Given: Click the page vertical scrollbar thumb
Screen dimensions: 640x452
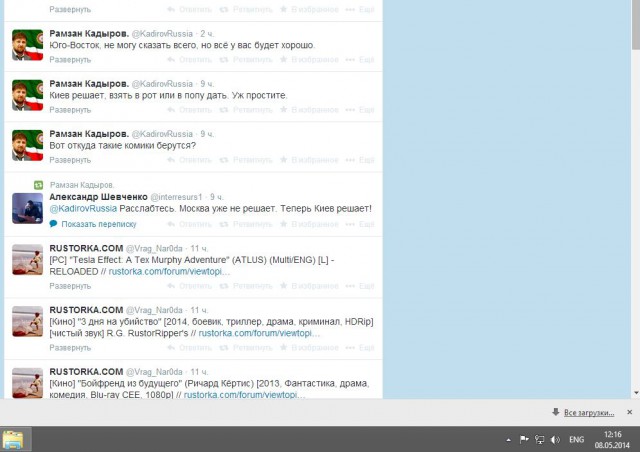Looking at the screenshot, I should click(x=636, y=24).
